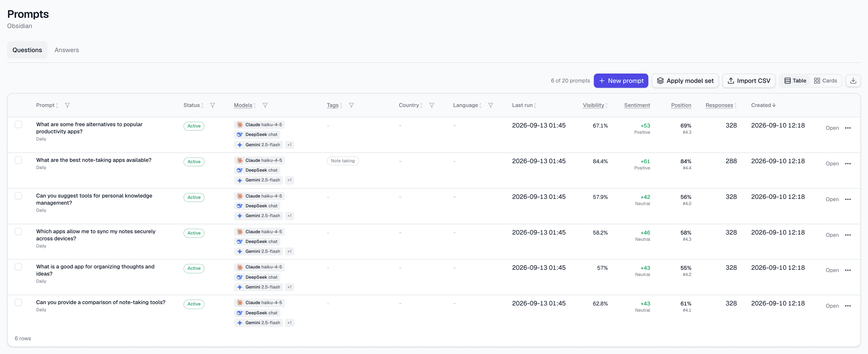868x354 pixels.
Task: Expand +1 models in free alternatives row
Action: (289, 145)
